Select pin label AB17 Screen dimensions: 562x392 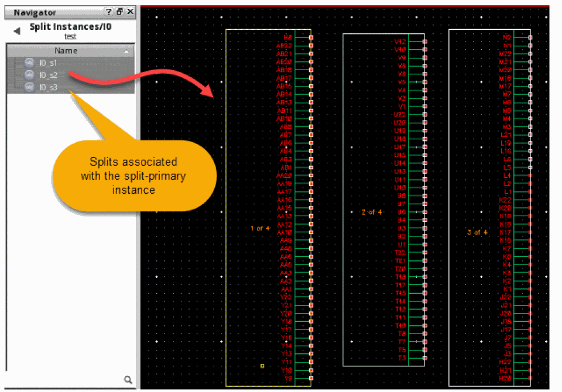[285, 78]
